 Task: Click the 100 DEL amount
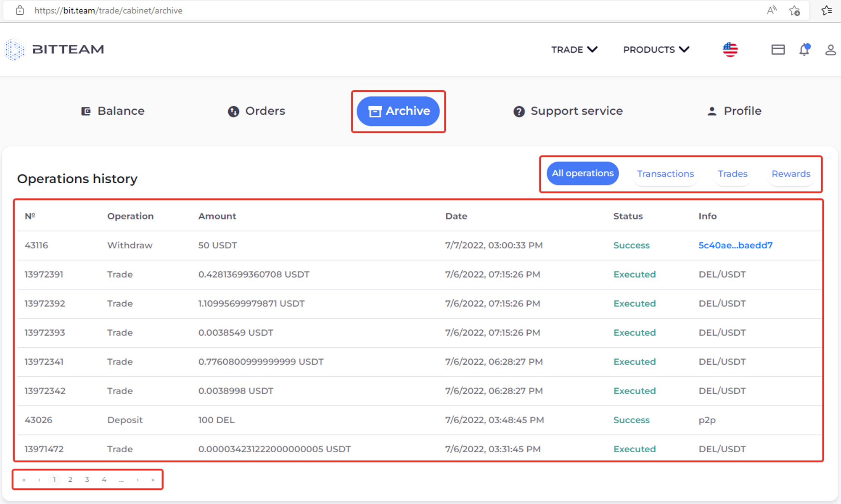coord(216,420)
